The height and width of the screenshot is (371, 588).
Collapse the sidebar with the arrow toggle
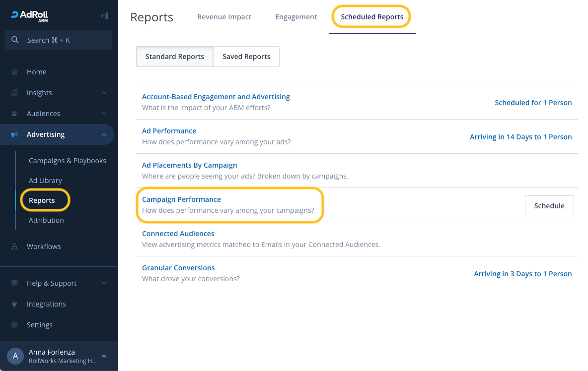(105, 15)
